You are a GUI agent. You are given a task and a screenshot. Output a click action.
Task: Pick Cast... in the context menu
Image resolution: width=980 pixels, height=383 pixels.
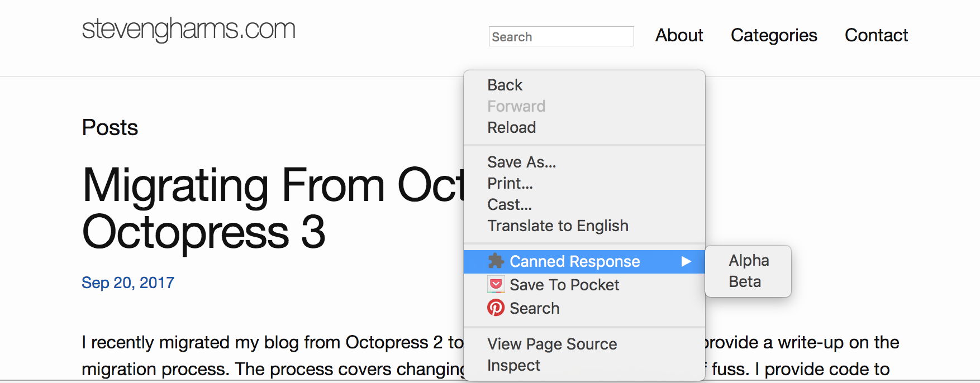pos(509,204)
